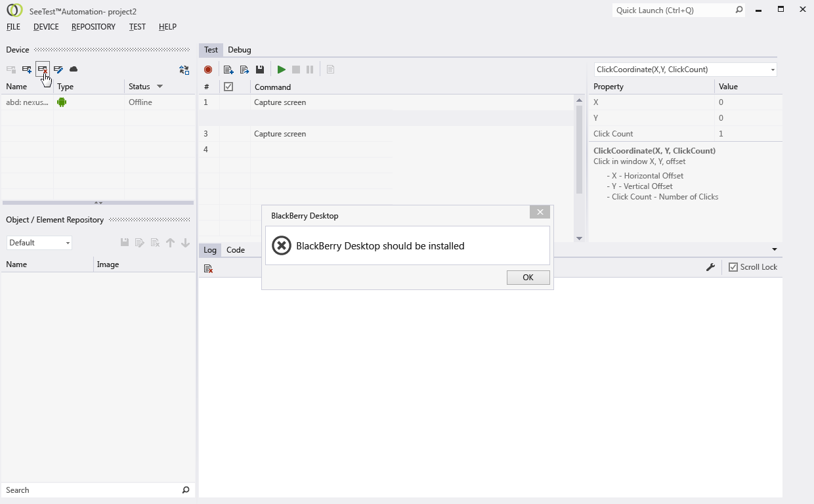Image resolution: width=814 pixels, height=504 pixels.
Task: Click the Y property value cell
Action: pyautogui.click(x=748, y=118)
